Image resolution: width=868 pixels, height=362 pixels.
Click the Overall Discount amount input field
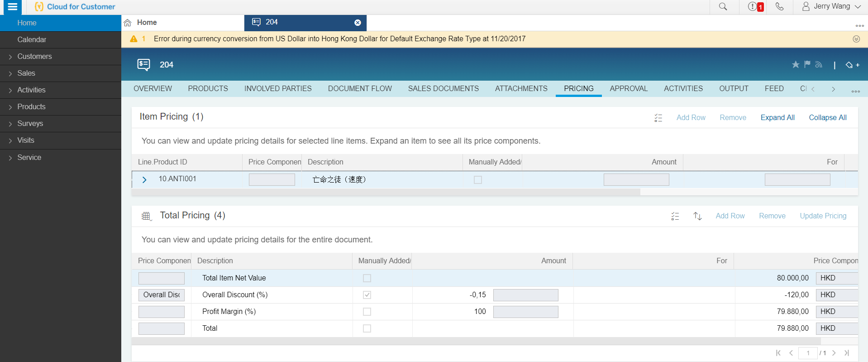click(x=525, y=295)
